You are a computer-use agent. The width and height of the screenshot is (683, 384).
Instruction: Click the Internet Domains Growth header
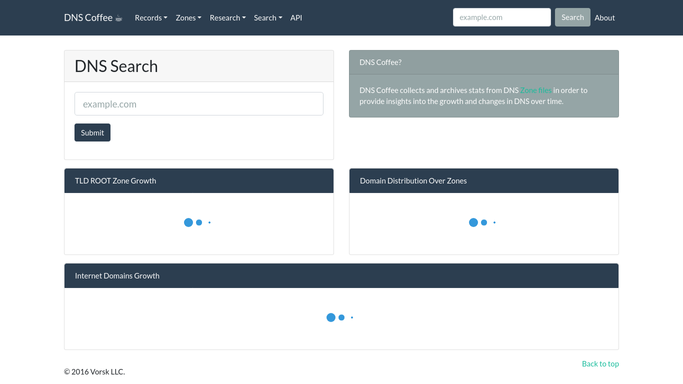click(x=342, y=276)
